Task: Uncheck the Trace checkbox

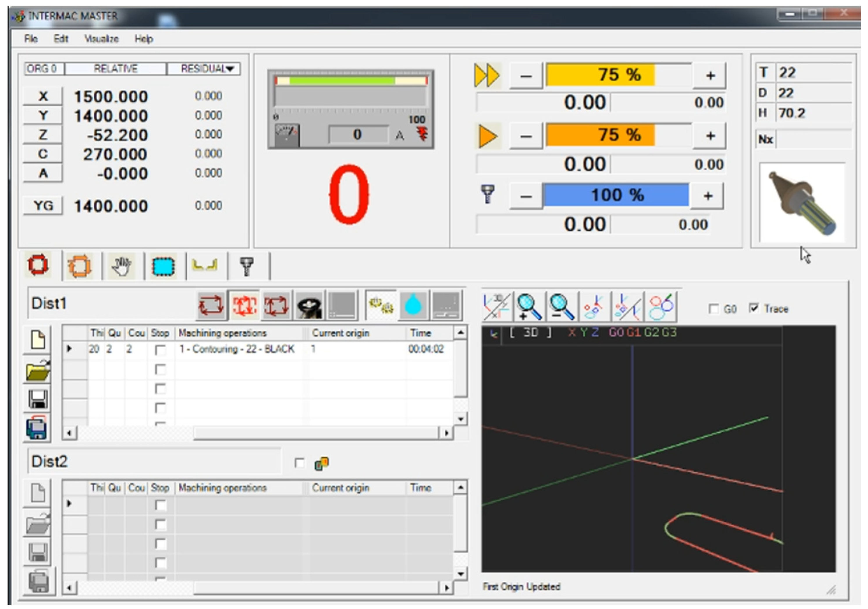Action: (753, 308)
